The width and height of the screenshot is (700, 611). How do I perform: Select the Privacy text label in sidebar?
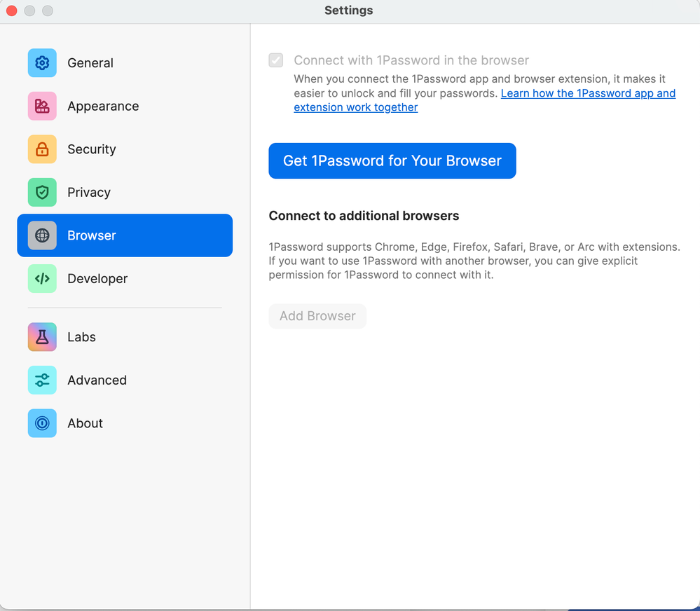[x=89, y=193]
